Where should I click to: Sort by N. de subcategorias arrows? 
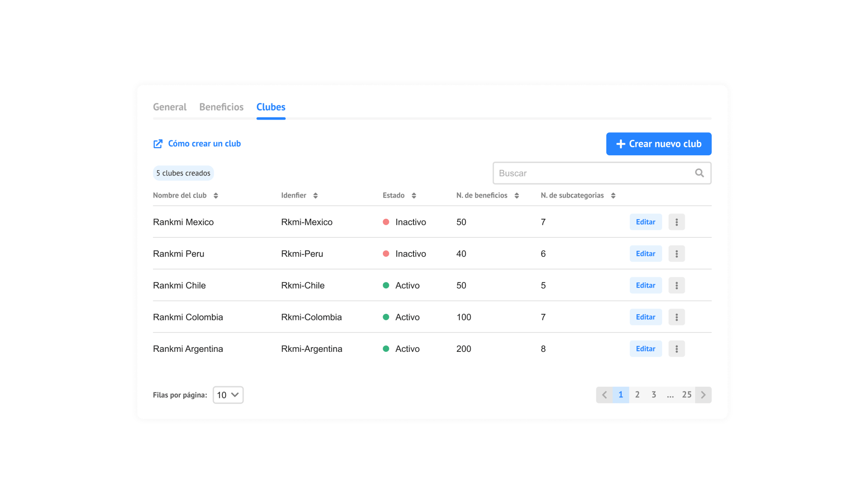tap(613, 195)
